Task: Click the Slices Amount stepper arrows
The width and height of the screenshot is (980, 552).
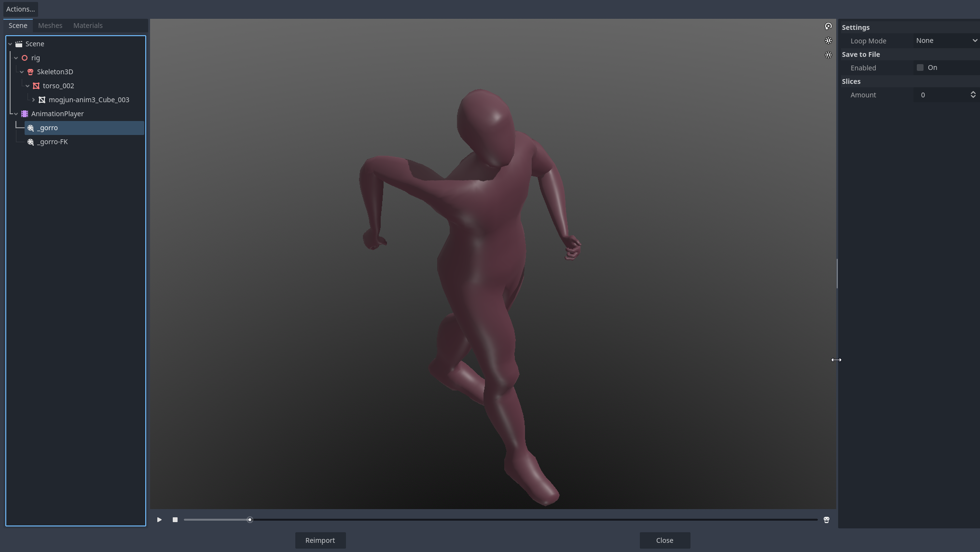Action: coord(973,95)
